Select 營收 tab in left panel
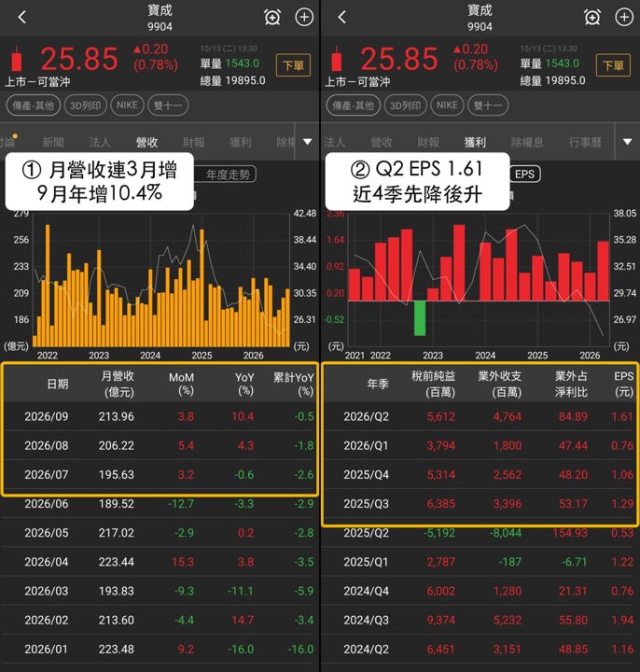The height and width of the screenshot is (672, 640). pyautogui.click(x=146, y=142)
